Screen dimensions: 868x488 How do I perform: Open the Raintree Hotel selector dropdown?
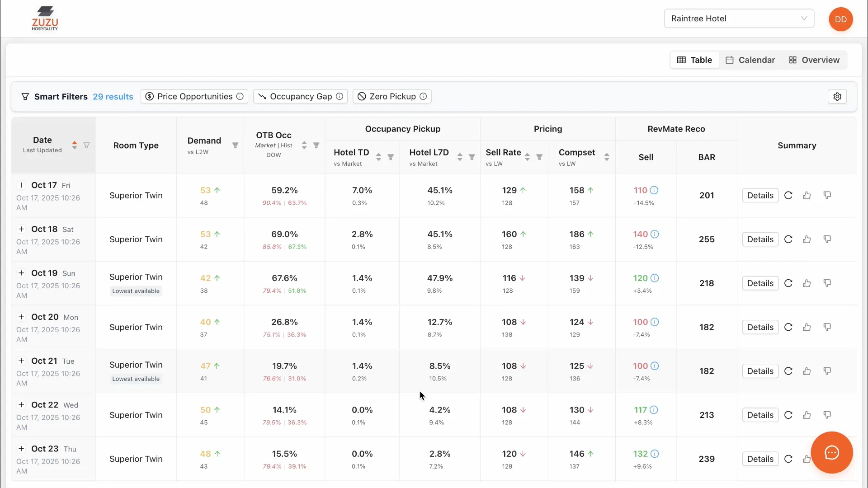[x=738, y=19]
